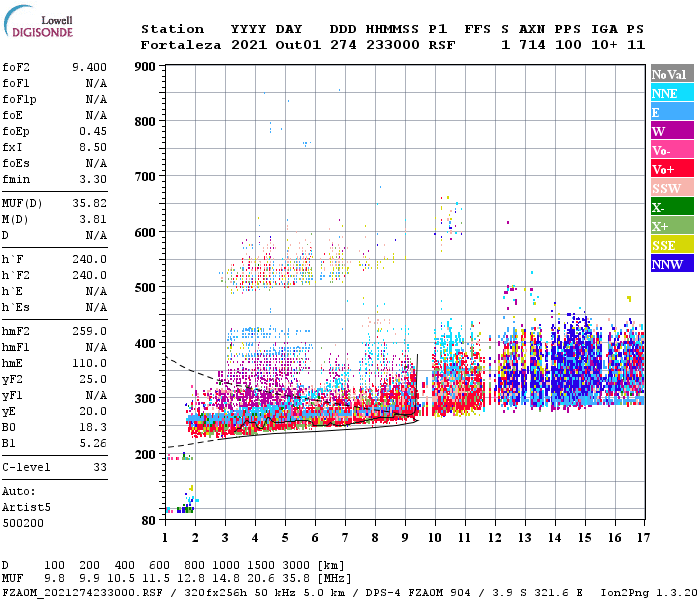Click the C-level value 33
This screenshot has width=700, height=600.
click(x=100, y=467)
